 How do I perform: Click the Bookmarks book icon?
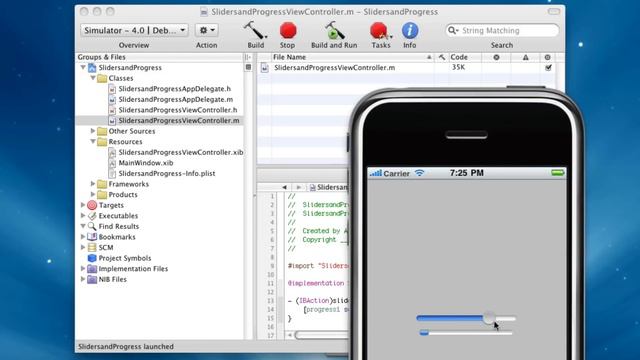coord(92,237)
